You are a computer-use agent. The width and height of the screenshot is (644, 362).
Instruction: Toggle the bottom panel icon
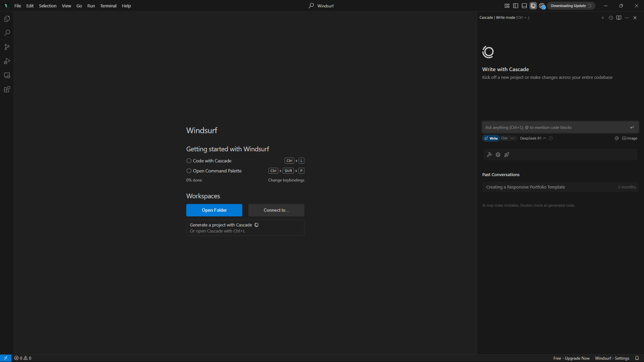click(524, 6)
